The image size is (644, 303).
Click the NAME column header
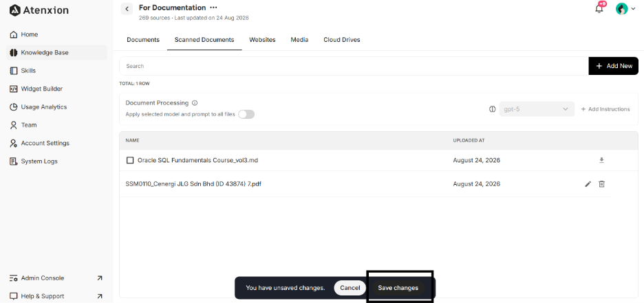point(132,140)
